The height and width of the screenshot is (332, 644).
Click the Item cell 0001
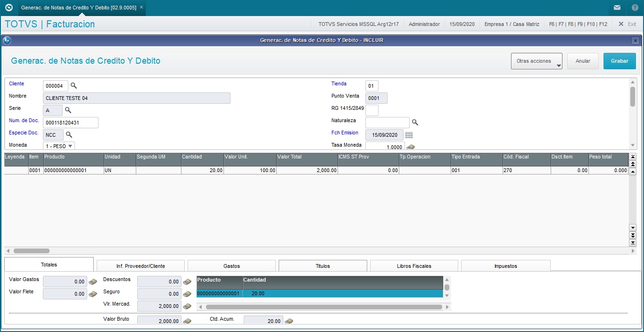click(x=36, y=170)
